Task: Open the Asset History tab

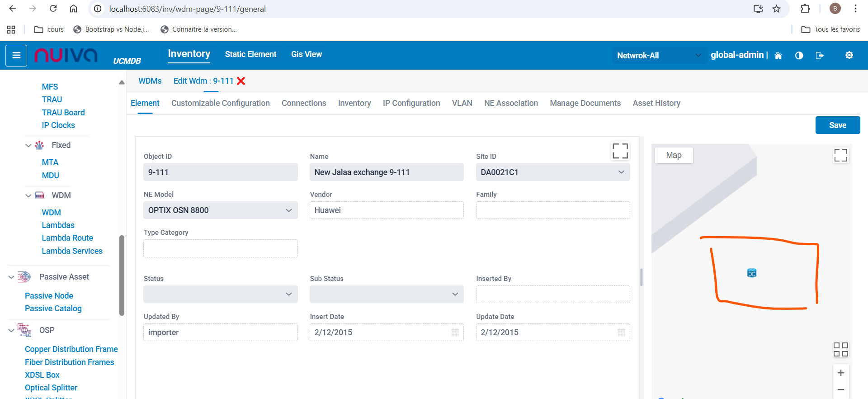Action: point(656,103)
